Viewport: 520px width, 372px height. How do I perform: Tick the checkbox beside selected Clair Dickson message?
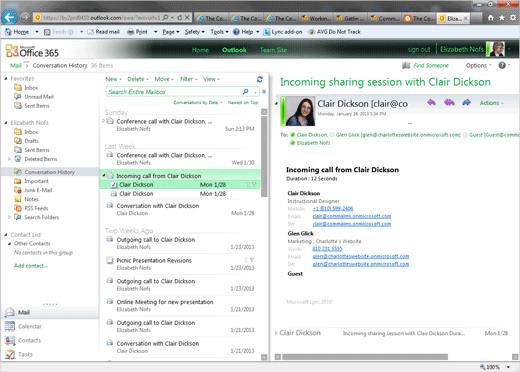click(x=114, y=185)
